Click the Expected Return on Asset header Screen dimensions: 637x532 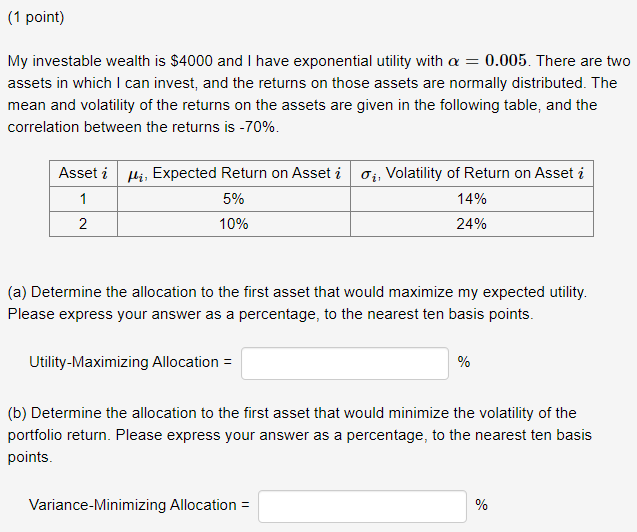(234, 173)
